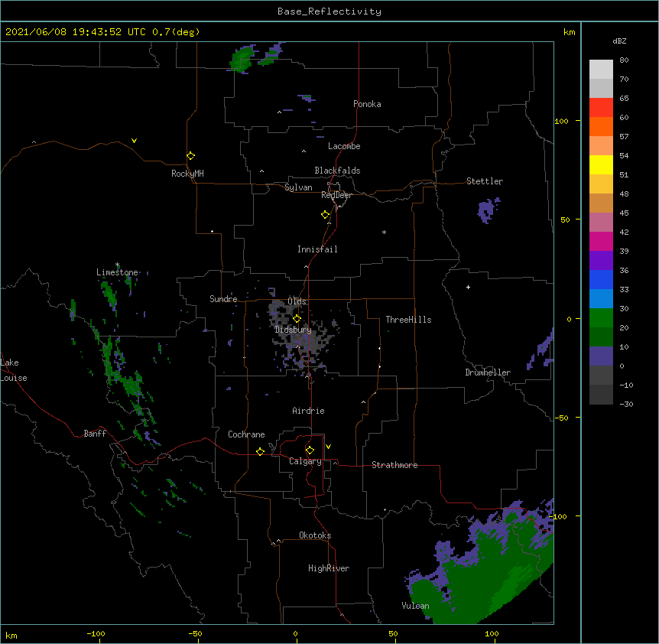Image resolution: width=659 pixels, height=644 pixels.
Task: Click the RockyMH label
Action: point(187,174)
